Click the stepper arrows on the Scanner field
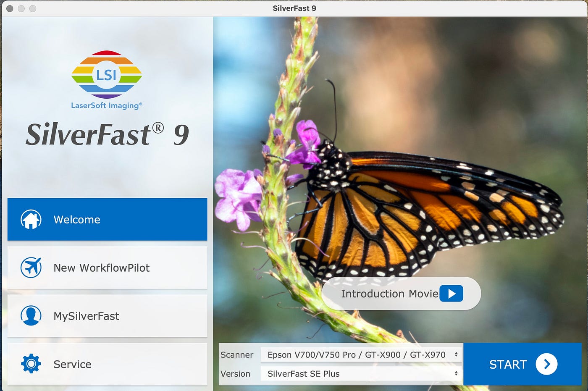The height and width of the screenshot is (391, 588). pos(456,354)
